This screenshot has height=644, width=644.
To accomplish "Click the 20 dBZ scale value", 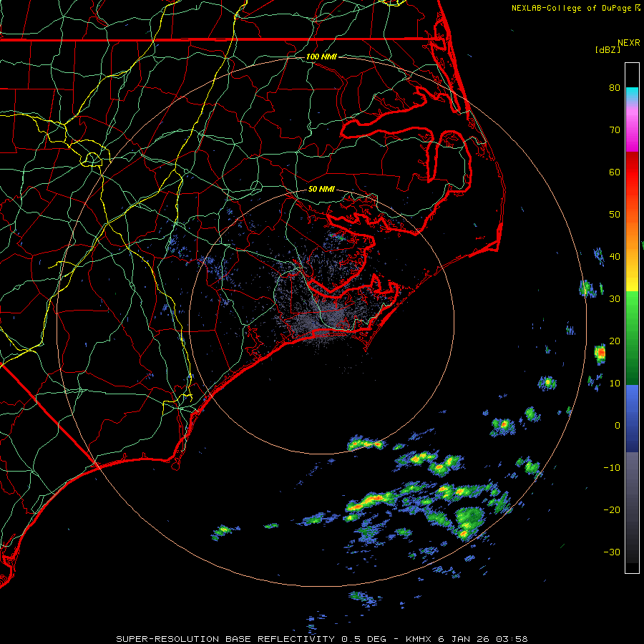I will (615, 341).
